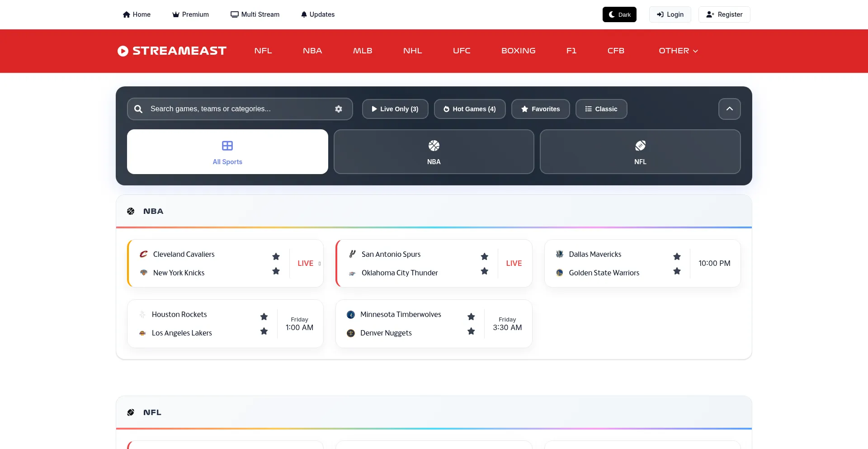
Task: Focus the search games input field
Action: point(240,109)
